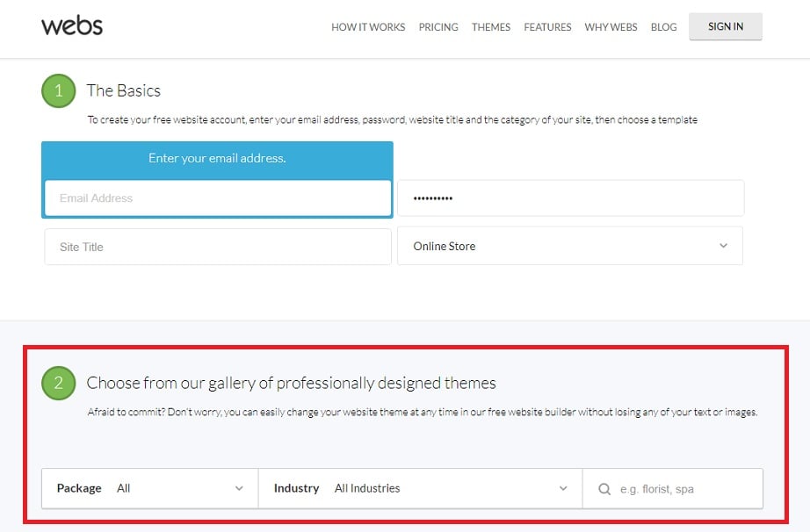
Task: Go to the BLOG
Action: pos(664,27)
